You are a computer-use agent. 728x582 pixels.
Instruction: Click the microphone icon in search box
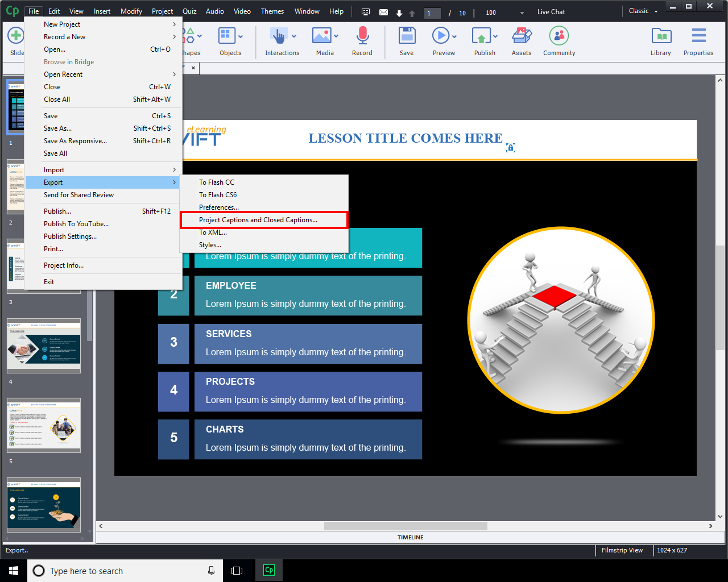coord(212,571)
